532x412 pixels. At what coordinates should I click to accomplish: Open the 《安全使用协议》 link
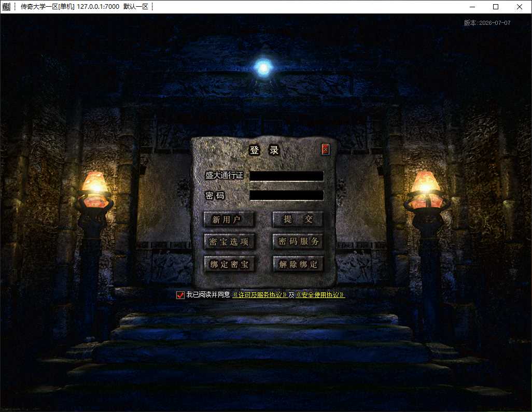320,295
